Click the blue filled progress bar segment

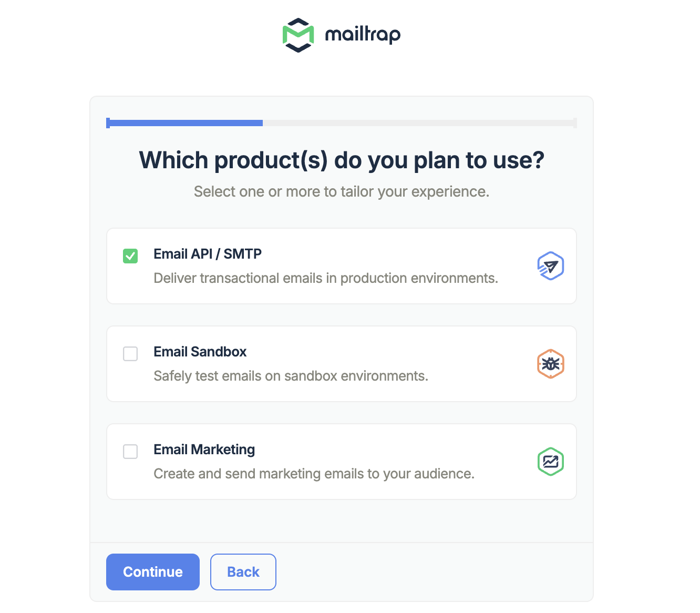click(x=185, y=123)
